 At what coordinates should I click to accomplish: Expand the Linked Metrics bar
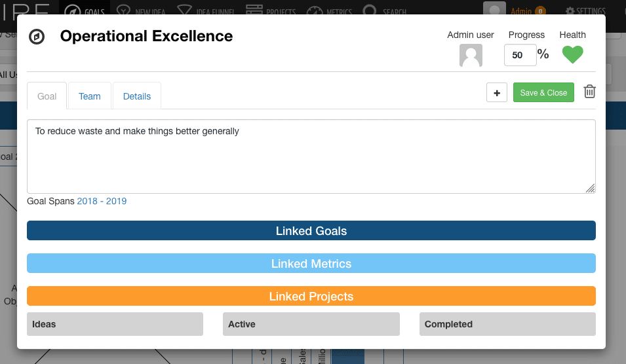coord(311,263)
